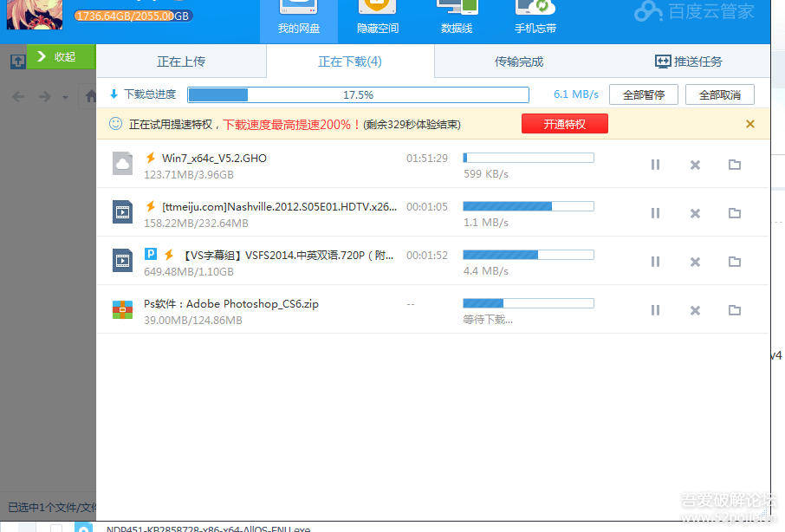
Task: Click the [ttmeiju.com]Nashville.2012.S05E01 file name
Action: click(279, 207)
